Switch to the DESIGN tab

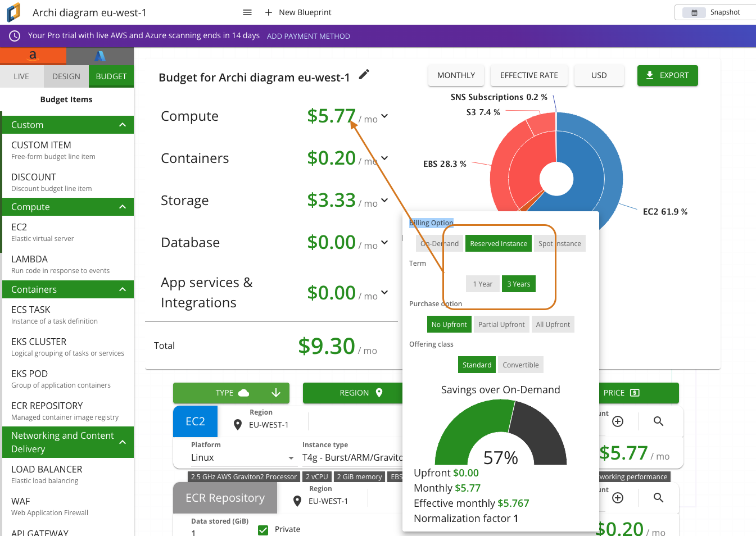point(66,76)
